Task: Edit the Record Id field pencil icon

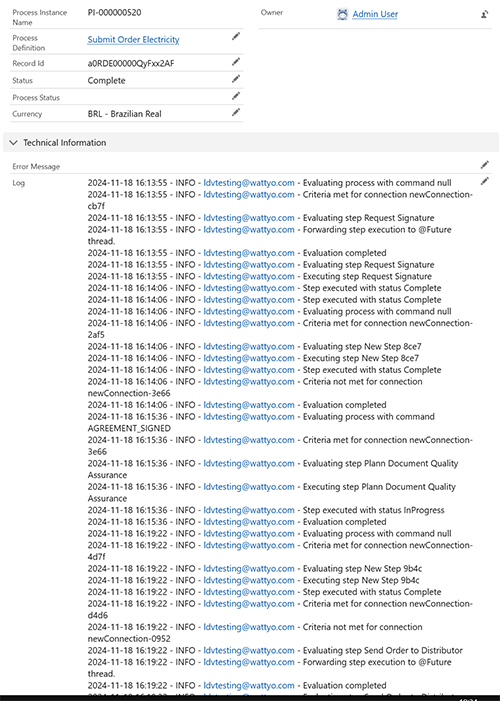Action: 236,62
